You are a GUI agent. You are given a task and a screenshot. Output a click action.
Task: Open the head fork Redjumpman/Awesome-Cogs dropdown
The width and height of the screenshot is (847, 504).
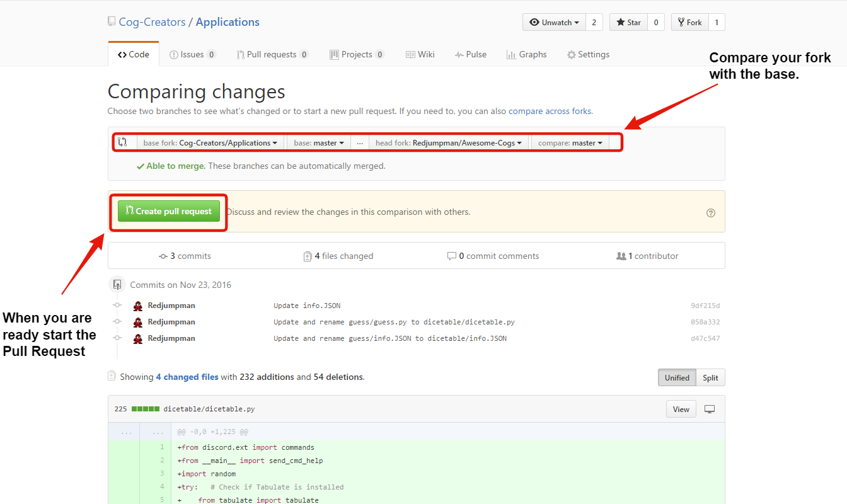(x=449, y=143)
